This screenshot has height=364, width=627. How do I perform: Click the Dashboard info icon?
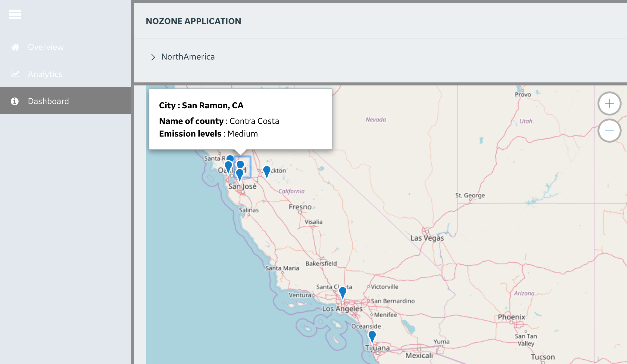(15, 101)
